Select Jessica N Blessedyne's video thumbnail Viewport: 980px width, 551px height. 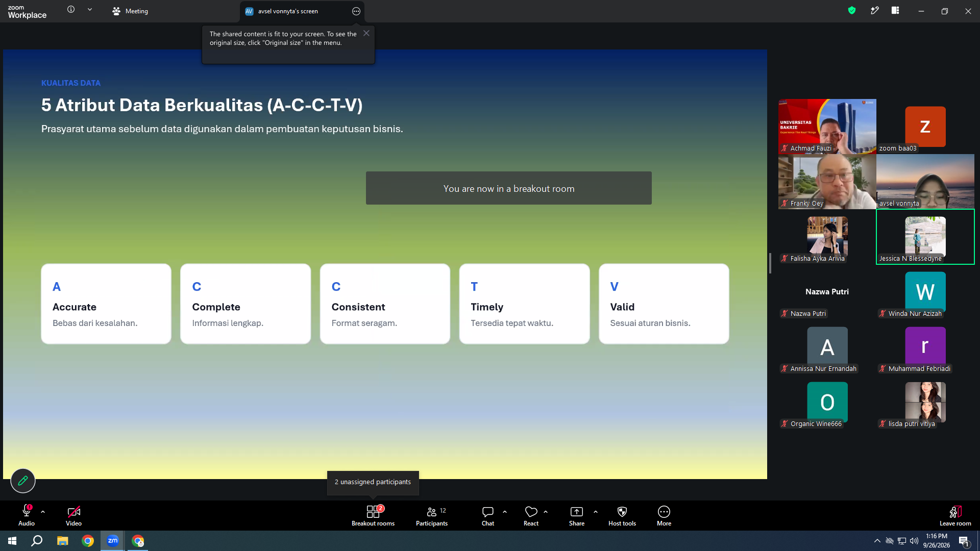coord(925,237)
